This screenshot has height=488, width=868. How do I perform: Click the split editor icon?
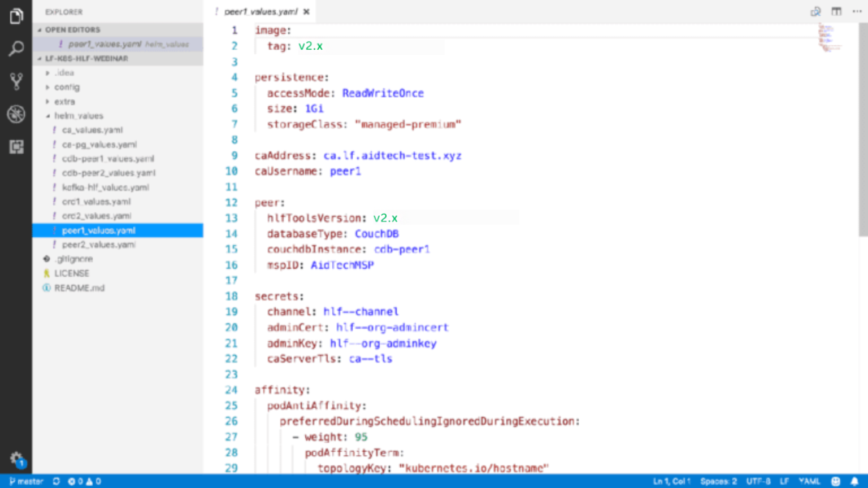pos(836,11)
